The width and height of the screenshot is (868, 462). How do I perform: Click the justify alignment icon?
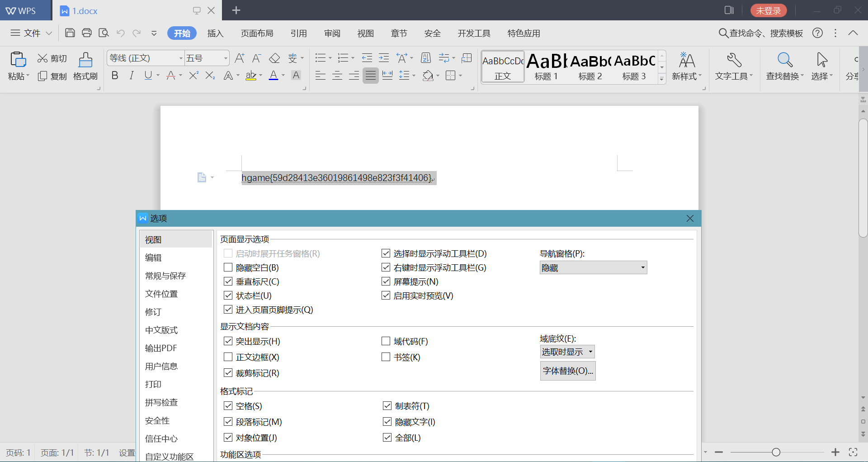[371, 76]
